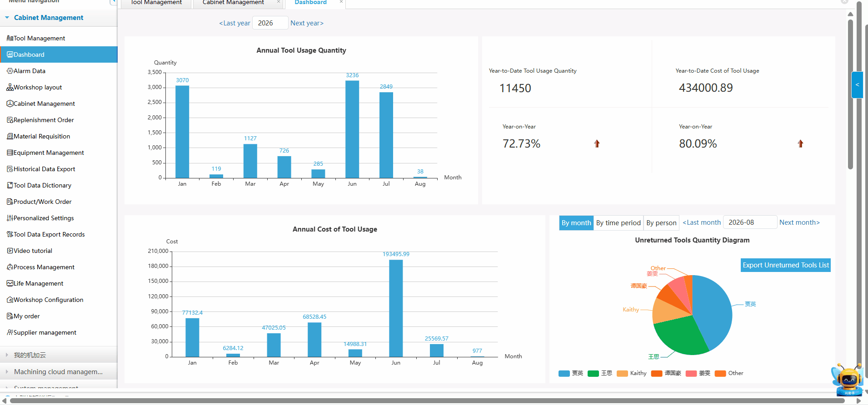Click the Life Management icon

[x=10, y=283]
